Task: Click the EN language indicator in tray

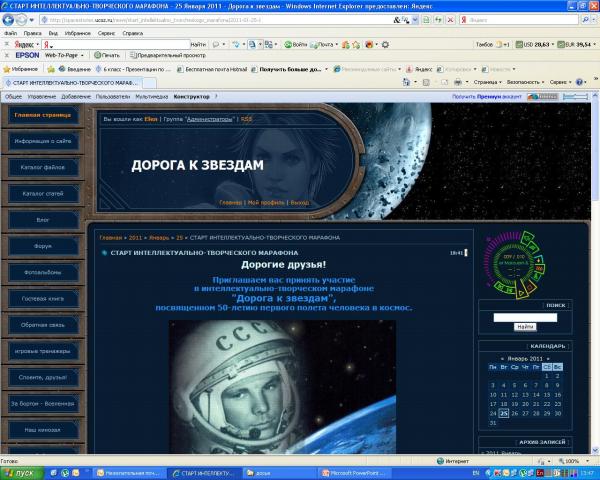Action: (476, 473)
